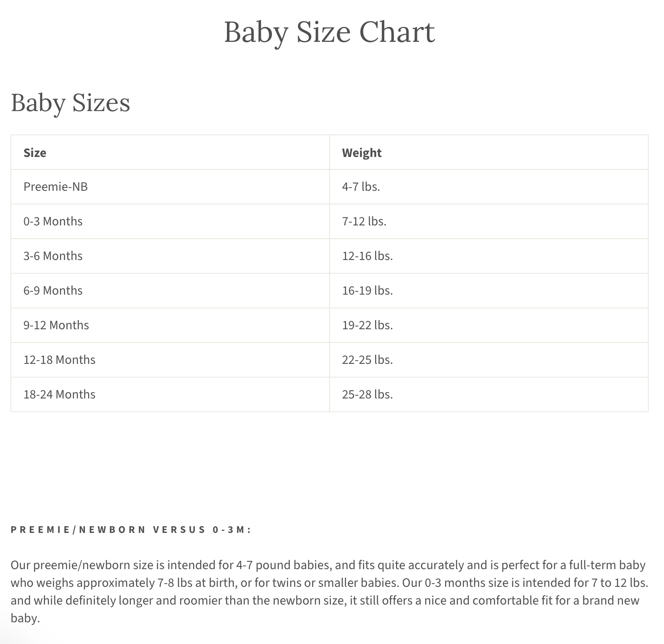
Task: Click the "Baby Size Chart" page title
Action: click(329, 32)
